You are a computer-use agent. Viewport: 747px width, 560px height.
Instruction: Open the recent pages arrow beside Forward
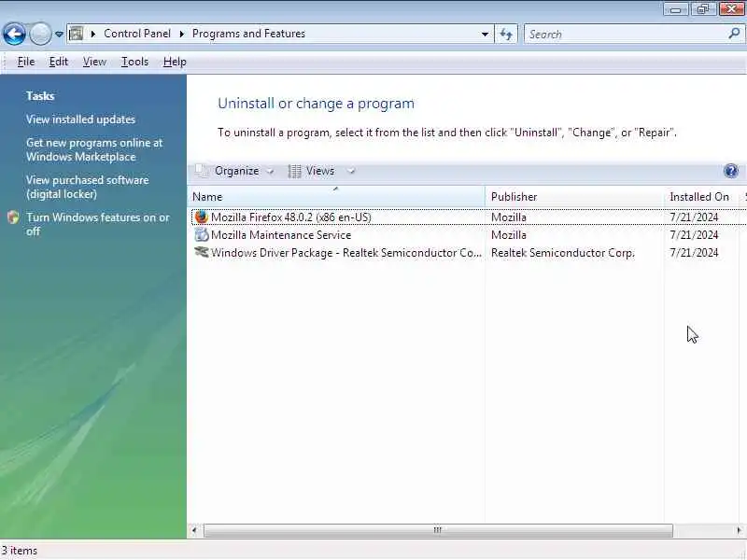coord(59,35)
